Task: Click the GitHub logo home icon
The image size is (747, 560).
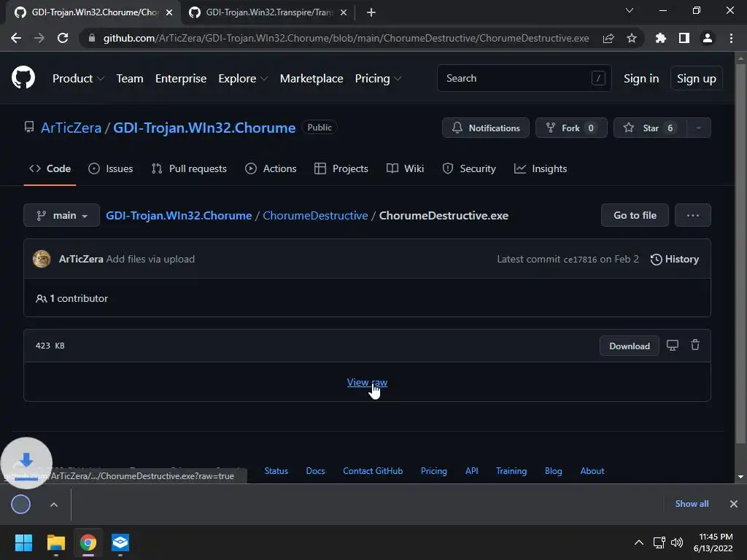Action: (23, 78)
